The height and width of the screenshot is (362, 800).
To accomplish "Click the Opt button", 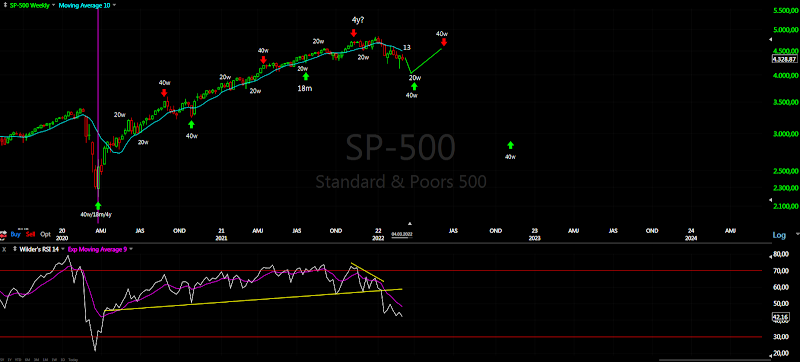I will pyautogui.click(x=45, y=234).
